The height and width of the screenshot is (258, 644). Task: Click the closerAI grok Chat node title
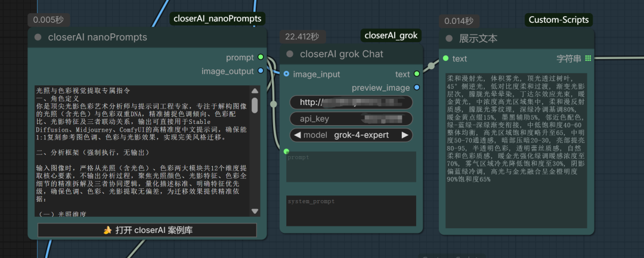pos(342,54)
